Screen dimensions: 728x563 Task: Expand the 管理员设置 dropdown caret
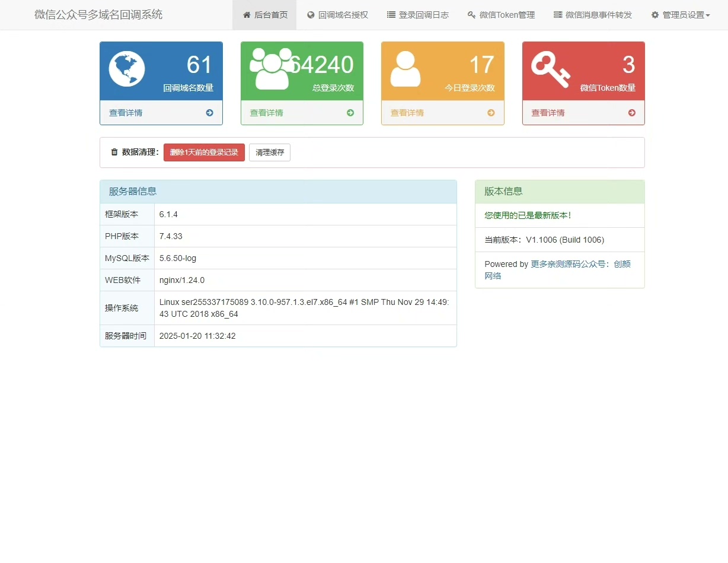pyautogui.click(x=708, y=15)
